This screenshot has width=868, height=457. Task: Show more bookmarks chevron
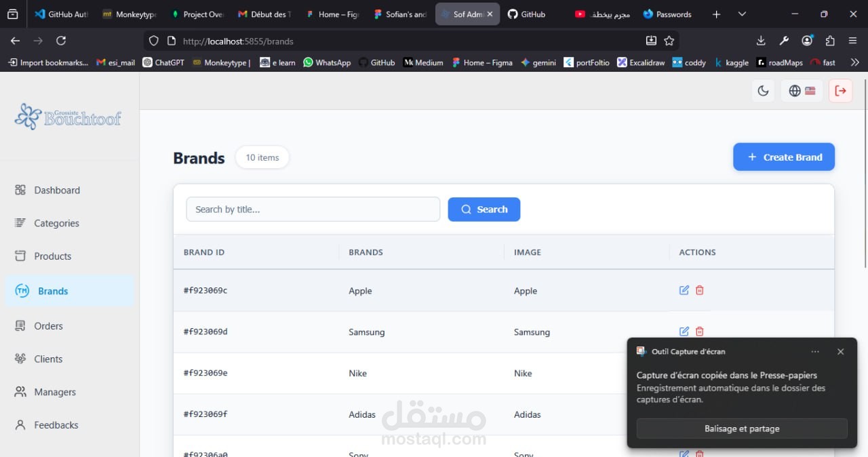pyautogui.click(x=854, y=62)
